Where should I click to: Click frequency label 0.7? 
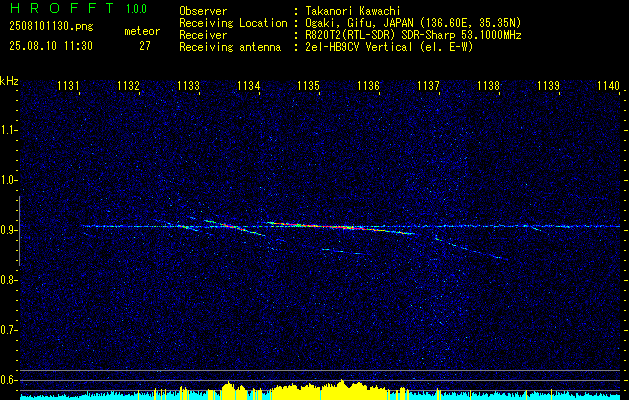tap(8, 330)
